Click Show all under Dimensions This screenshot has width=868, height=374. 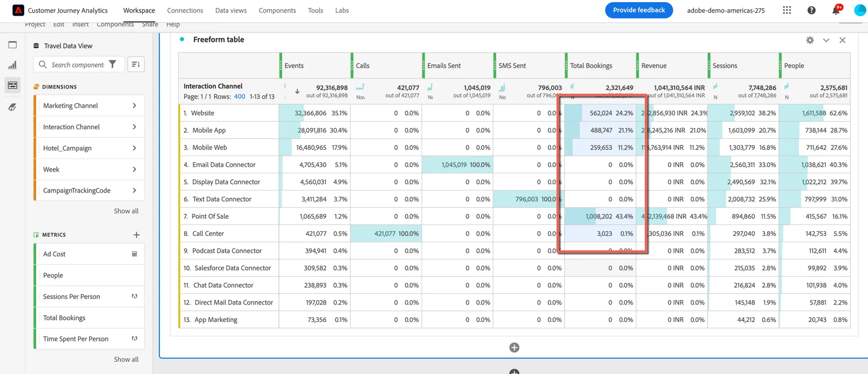[126, 211]
